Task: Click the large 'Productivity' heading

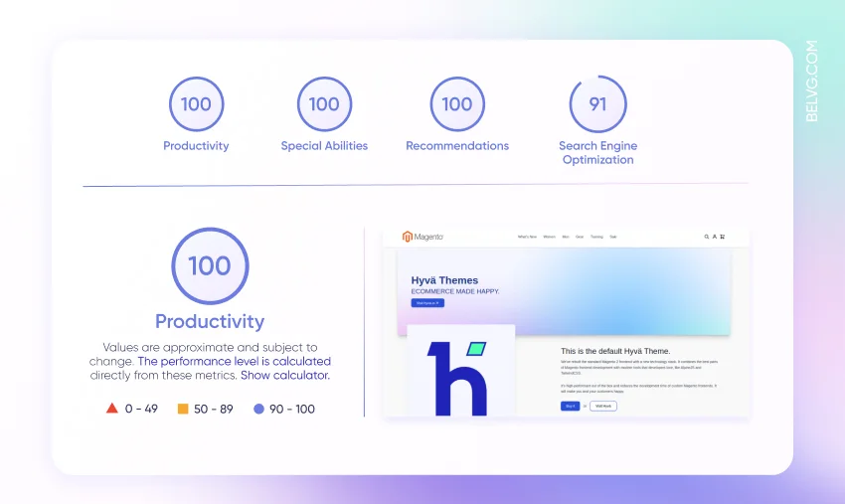Action: coord(210,321)
